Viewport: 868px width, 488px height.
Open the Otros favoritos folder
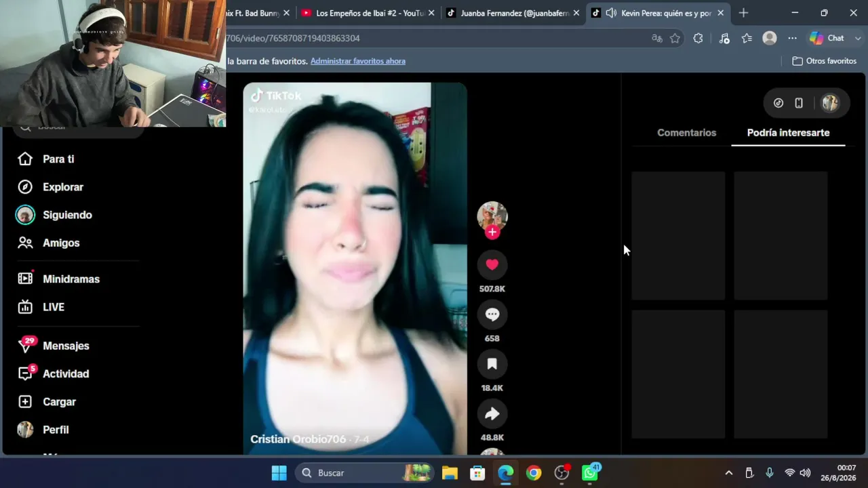(x=824, y=61)
